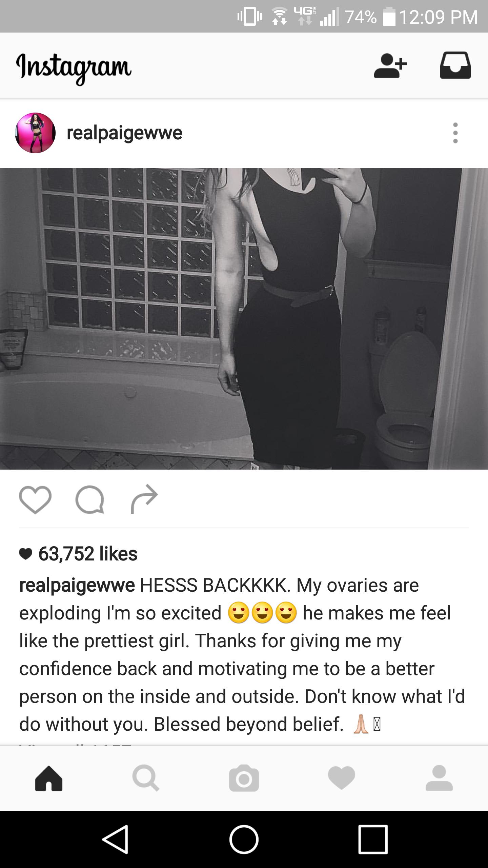The width and height of the screenshot is (488, 868).
Task: Tap the realpaigewwe profile avatar
Action: pyautogui.click(x=35, y=133)
